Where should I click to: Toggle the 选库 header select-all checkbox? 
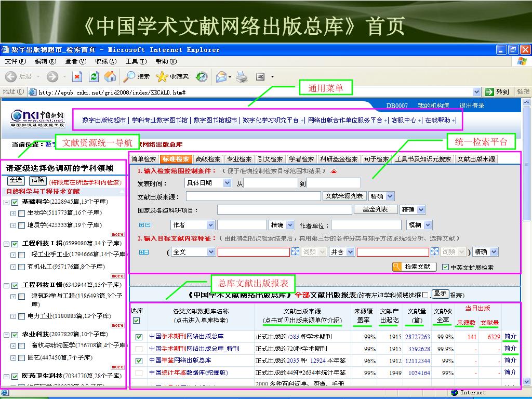pyautogui.click(x=137, y=320)
